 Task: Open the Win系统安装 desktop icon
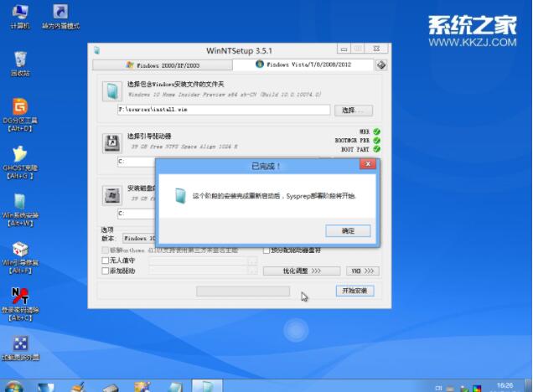tap(20, 204)
